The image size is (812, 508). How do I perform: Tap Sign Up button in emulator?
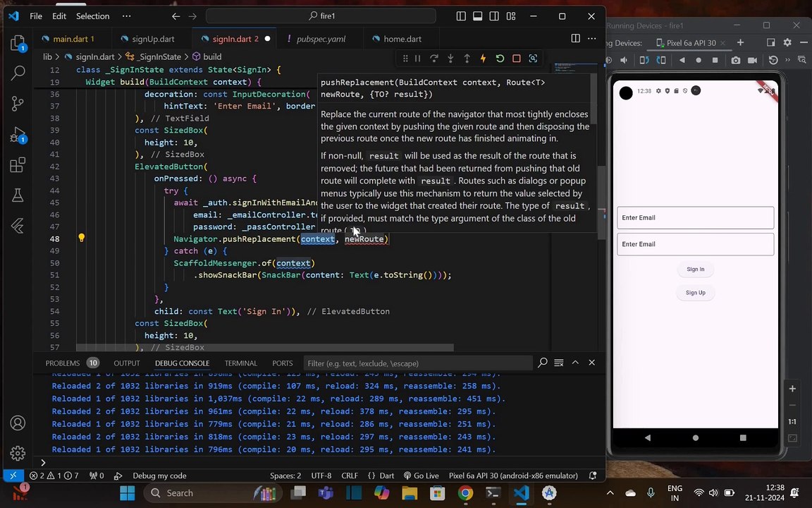(695, 292)
